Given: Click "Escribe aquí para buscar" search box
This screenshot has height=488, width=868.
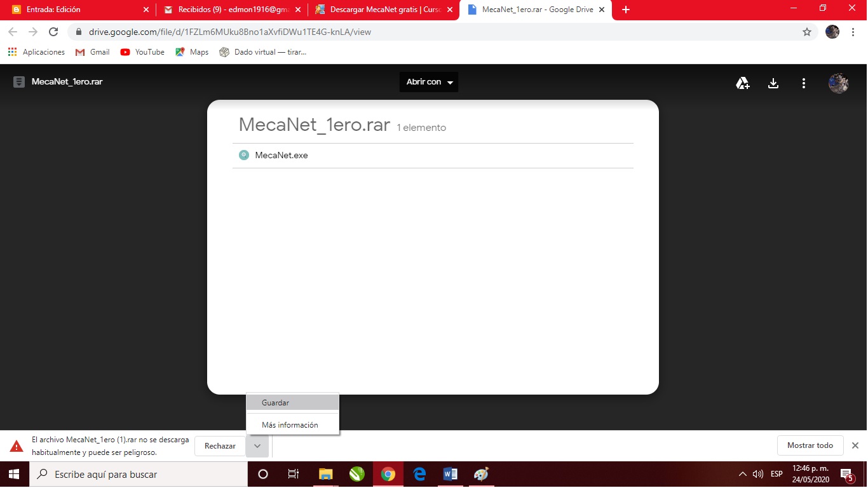Looking at the screenshot, I should pyautogui.click(x=139, y=474).
